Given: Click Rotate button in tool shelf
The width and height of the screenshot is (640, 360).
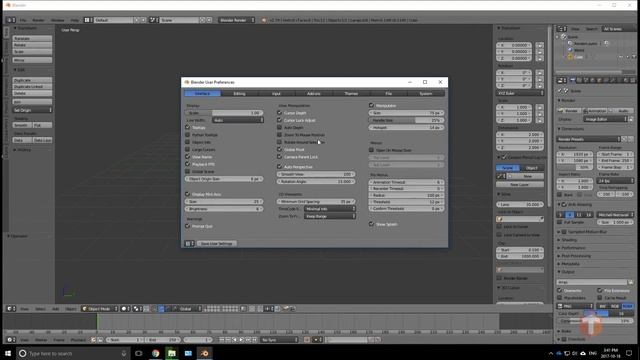Looking at the screenshot, I should (x=32, y=45).
